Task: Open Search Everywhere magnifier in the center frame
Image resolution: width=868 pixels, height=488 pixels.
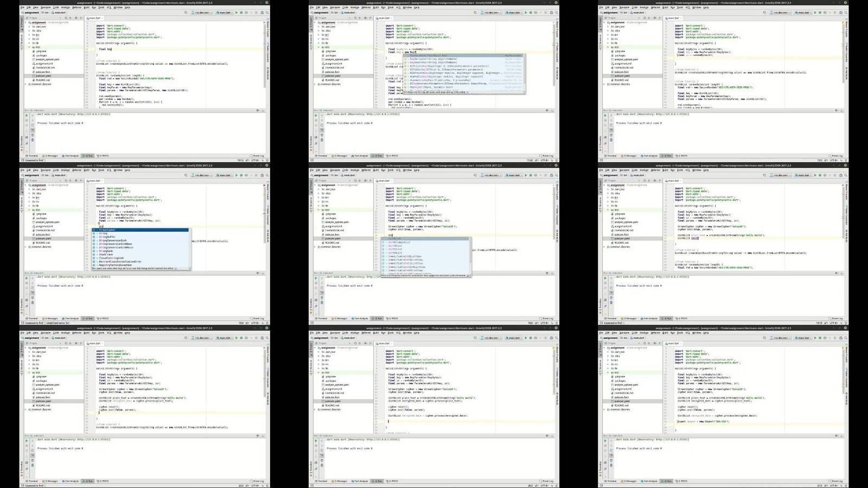Action: tap(556, 175)
